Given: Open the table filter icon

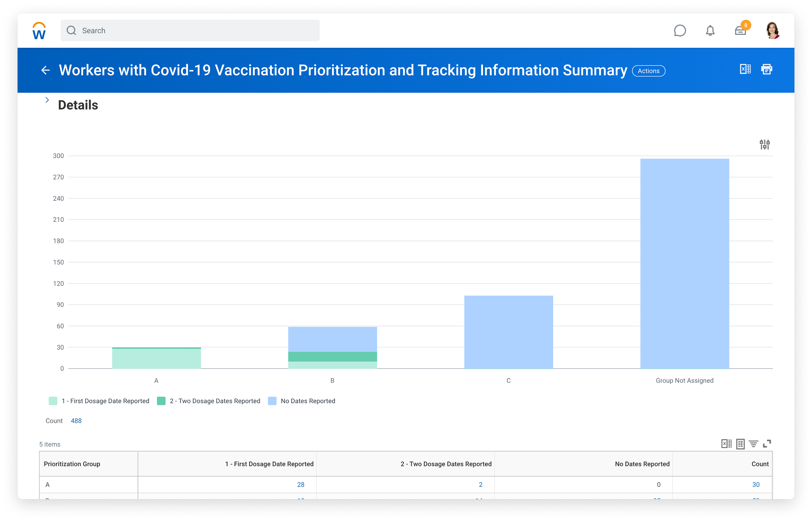Looking at the screenshot, I should [x=753, y=444].
